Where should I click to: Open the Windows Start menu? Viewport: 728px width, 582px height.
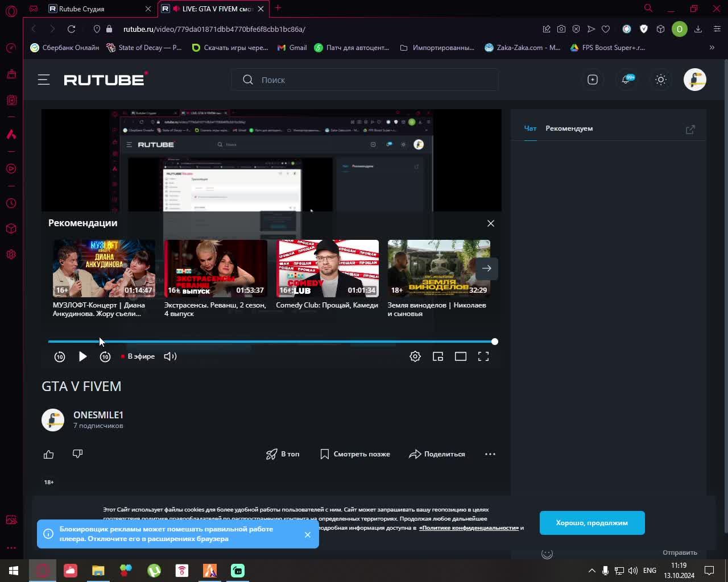(x=14, y=570)
